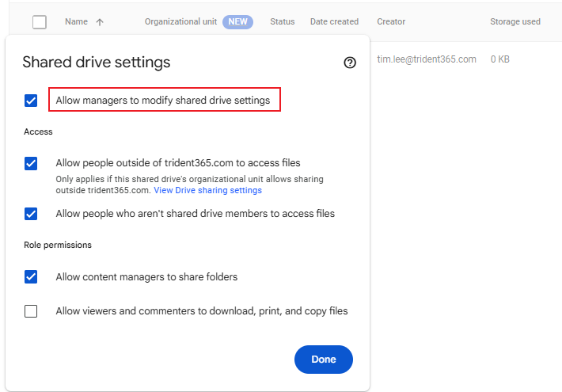Tick the select-all checkbox in table header

tap(40, 22)
